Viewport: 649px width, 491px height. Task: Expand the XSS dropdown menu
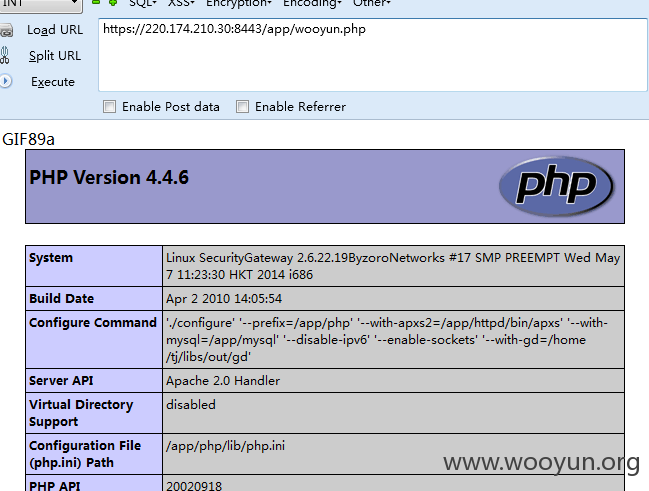pos(183,4)
